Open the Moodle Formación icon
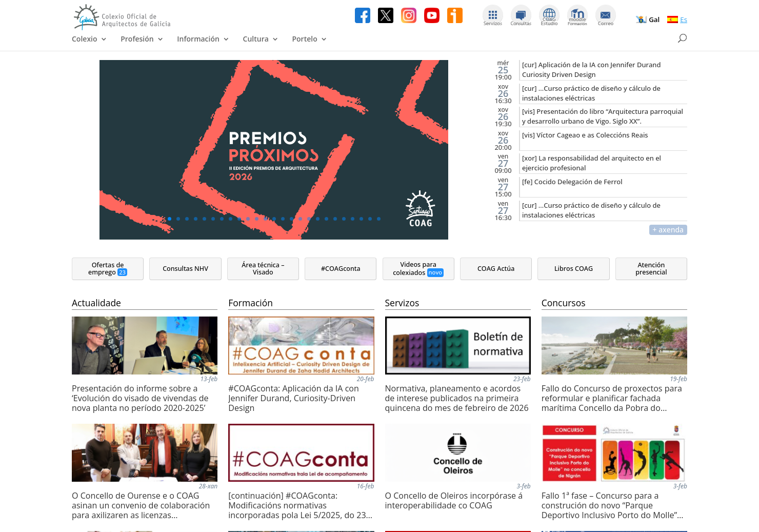Viewport: 759px width, 532px height. [577, 15]
